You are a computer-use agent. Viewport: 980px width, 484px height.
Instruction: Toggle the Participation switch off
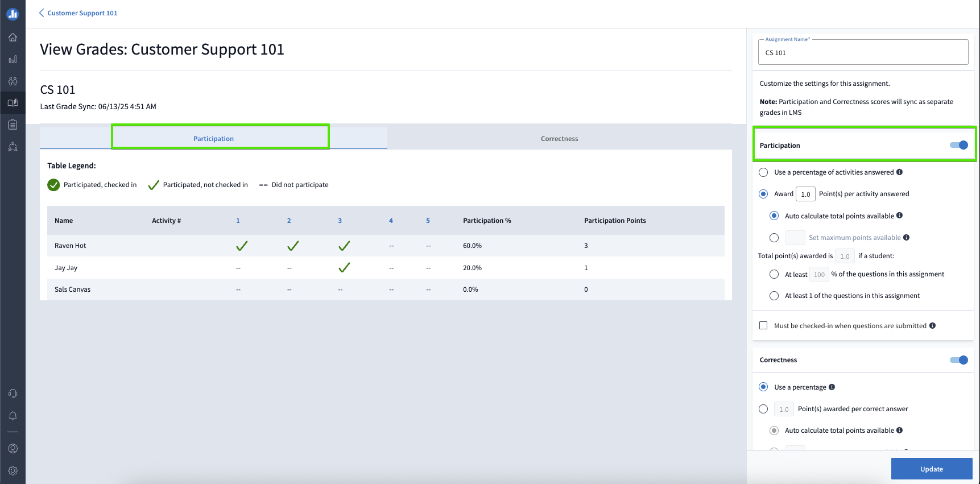pos(959,145)
